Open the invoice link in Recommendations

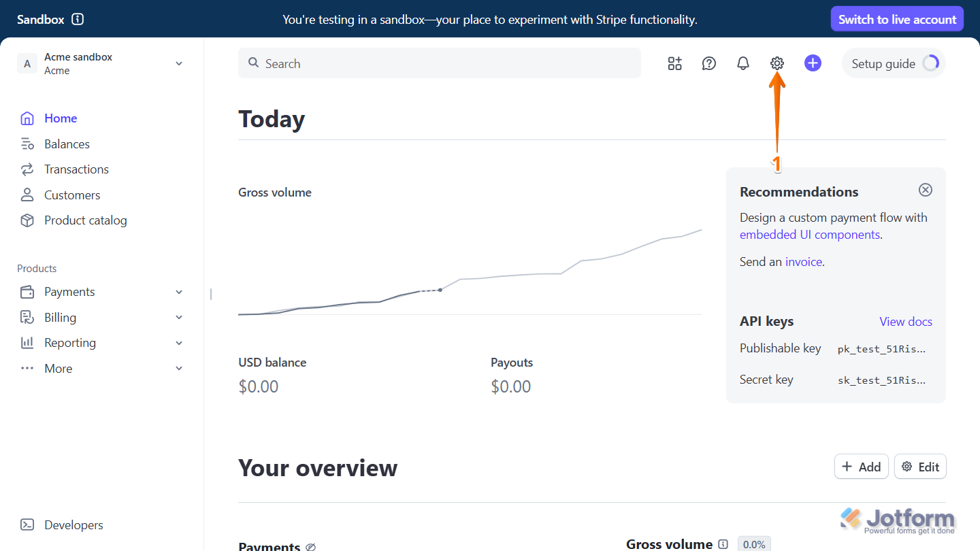804,261
